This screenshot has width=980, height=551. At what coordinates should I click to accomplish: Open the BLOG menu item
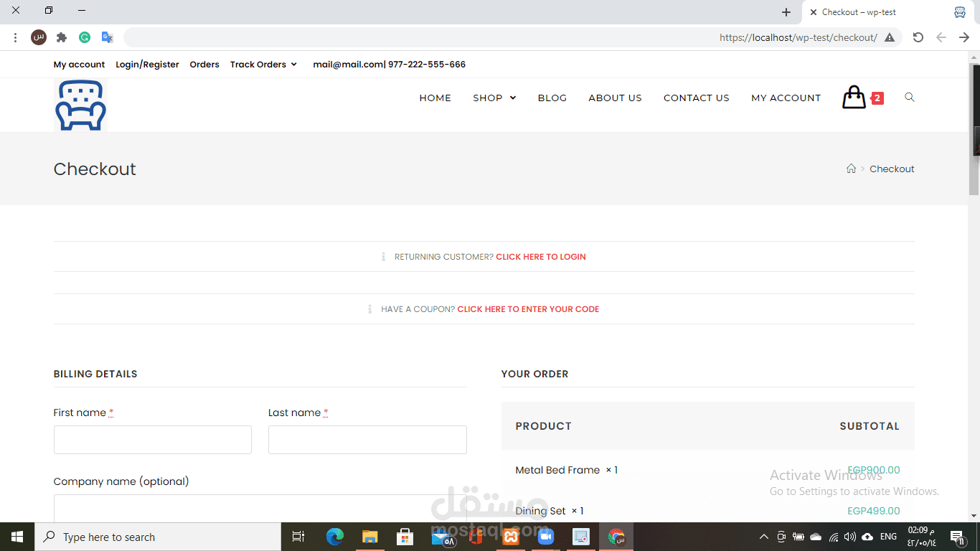tap(552, 98)
